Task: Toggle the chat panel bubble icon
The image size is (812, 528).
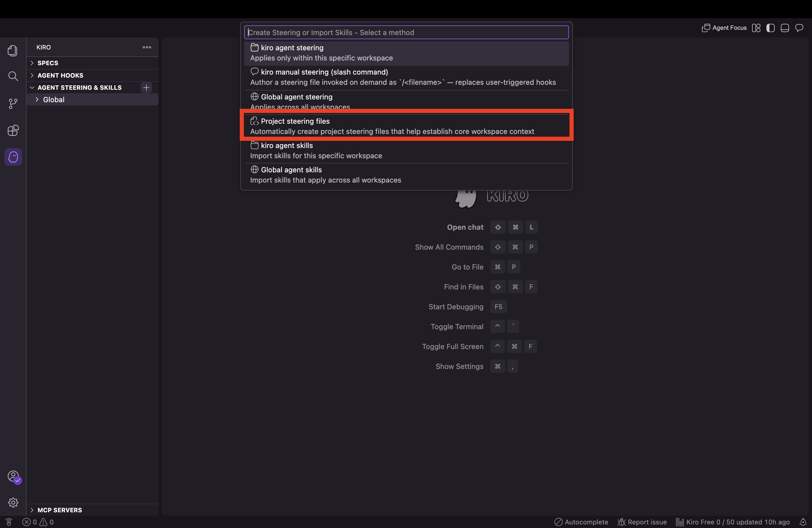Action: pyautogui.click(x=799, y=28)
